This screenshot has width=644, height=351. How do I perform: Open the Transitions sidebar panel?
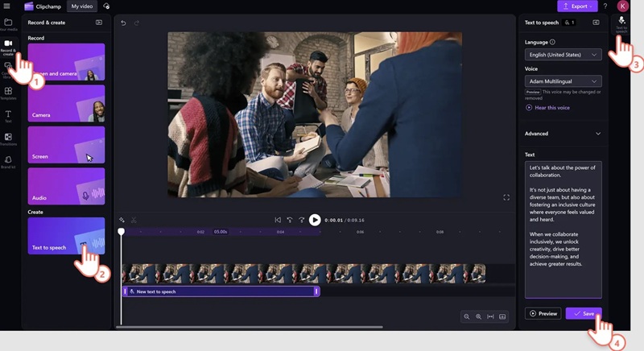pos(8,139)
